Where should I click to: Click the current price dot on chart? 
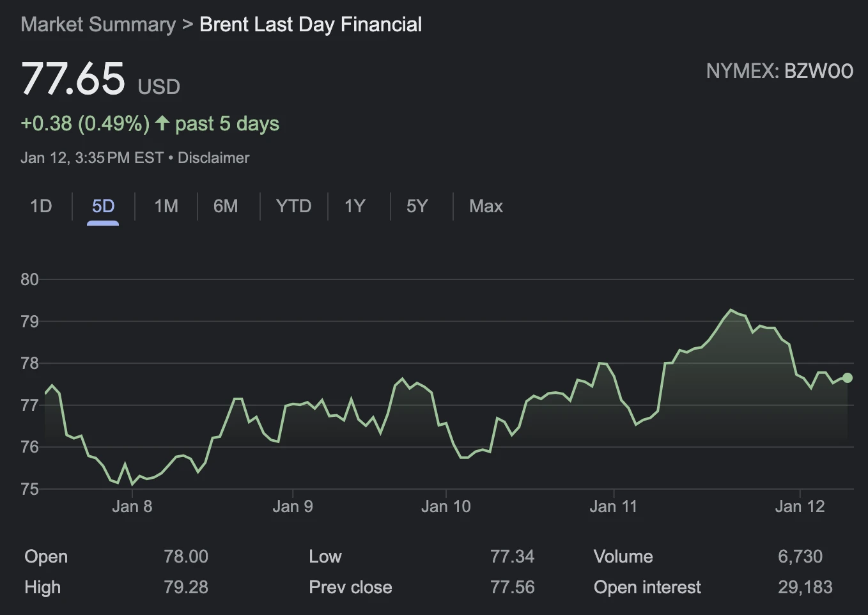point(848,378)
